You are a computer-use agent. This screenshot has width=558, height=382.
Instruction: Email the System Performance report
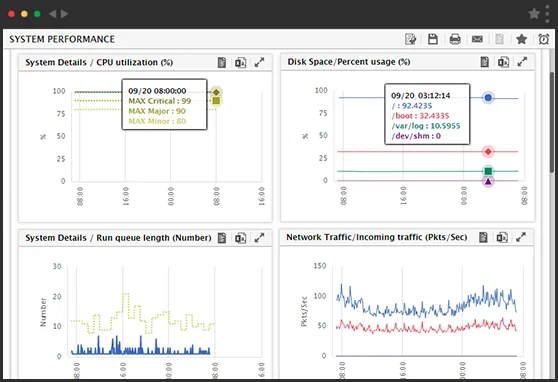(477, 39)
